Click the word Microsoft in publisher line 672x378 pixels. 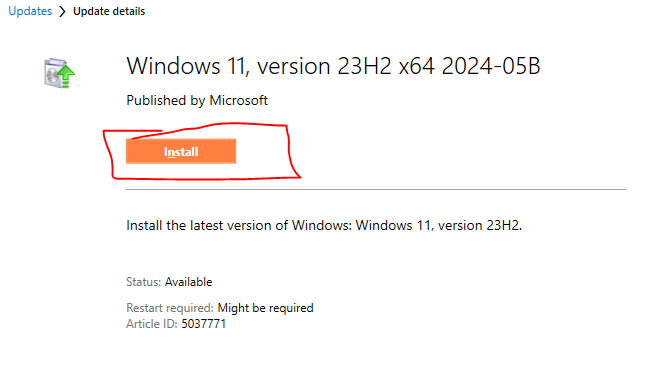(x=238, y=100)
